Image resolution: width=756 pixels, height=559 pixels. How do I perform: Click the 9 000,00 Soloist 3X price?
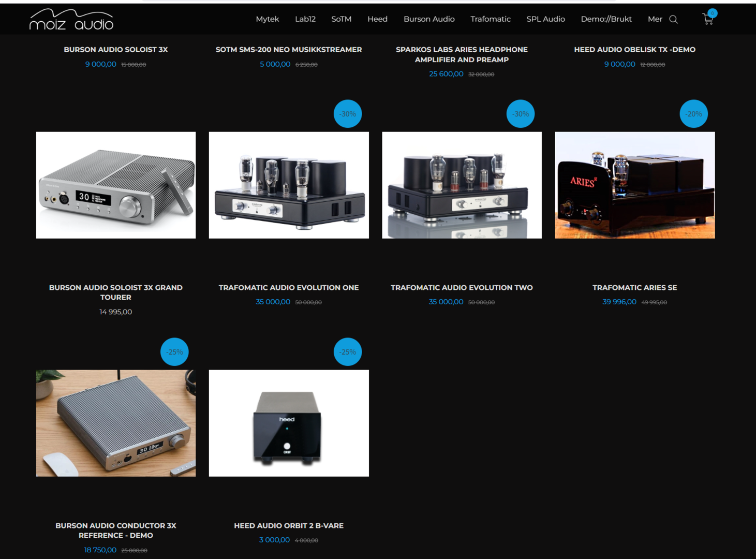coord(101,65)
